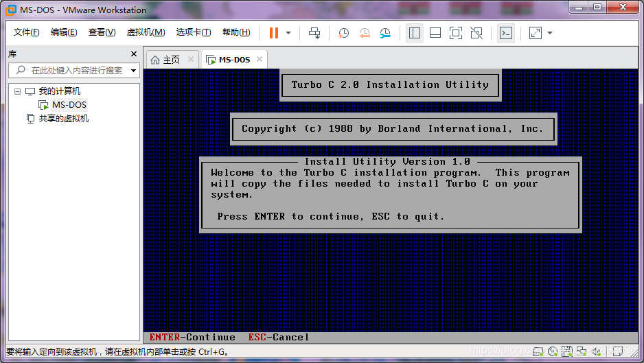Viewport: 644px width, 363px height.
Task: Select 共享的虚拟机 in the library
Action: (x=64, y=119)
